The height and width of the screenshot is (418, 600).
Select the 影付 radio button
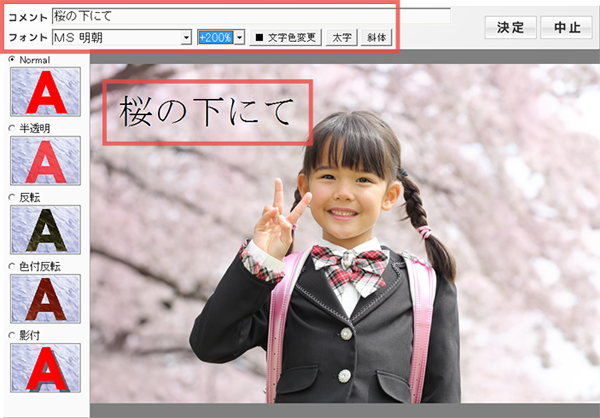tap(12, 336)
